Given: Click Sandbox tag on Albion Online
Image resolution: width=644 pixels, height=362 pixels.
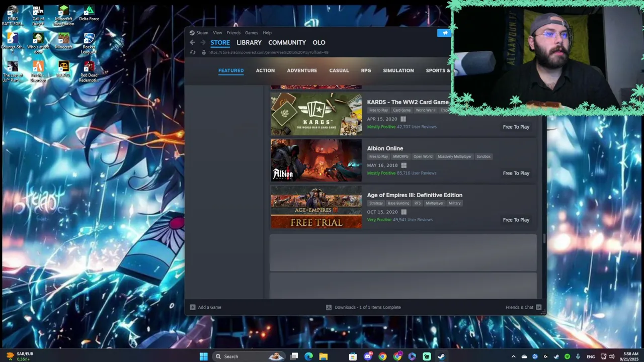Looking at the screenshot, I should (484, 156).
